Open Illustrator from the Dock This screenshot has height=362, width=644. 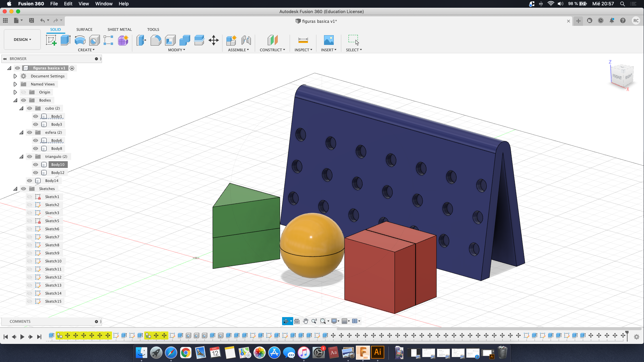pyautogui.click(x=378, y=352)
